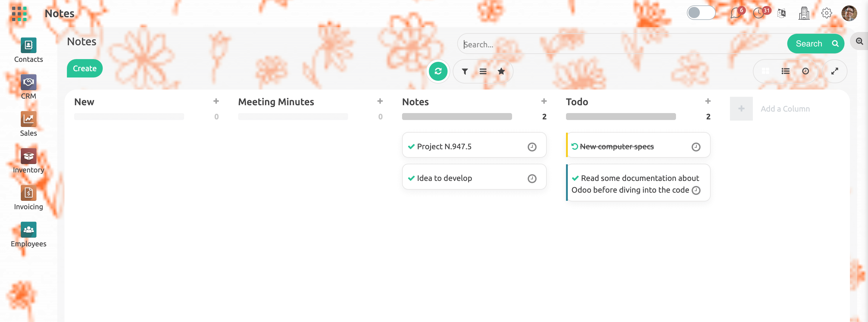Restore the 'New computer specs' note
The height and width of the screenshot is (322, 868).
tap(574, 147)
